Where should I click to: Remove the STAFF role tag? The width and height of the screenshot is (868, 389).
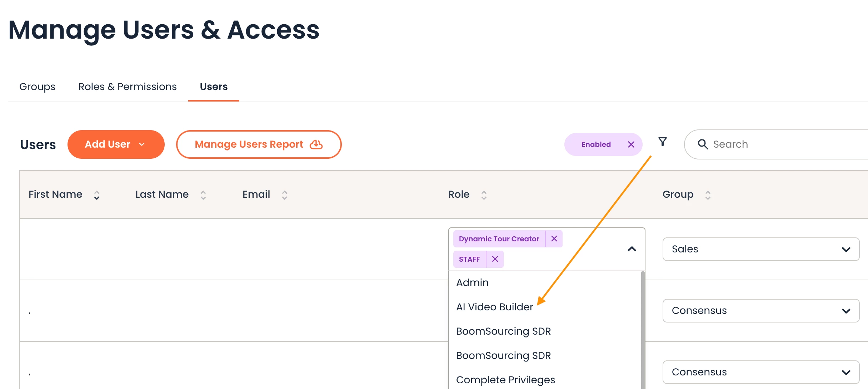tap(495, 259)
